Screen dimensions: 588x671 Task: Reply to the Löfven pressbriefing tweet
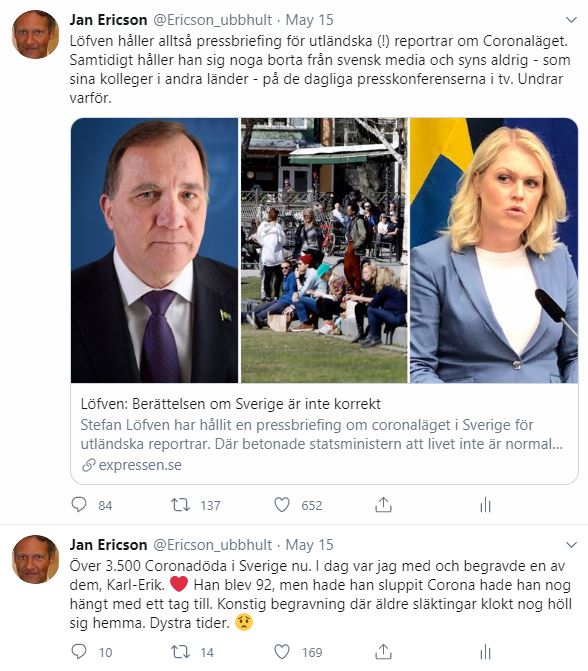click(x=79, y=505)
